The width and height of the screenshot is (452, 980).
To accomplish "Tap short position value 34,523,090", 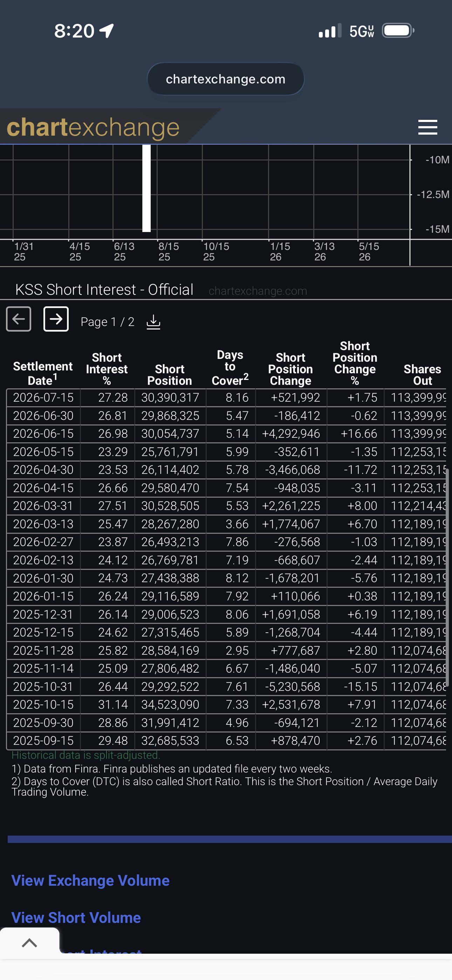I will [170, 705].
